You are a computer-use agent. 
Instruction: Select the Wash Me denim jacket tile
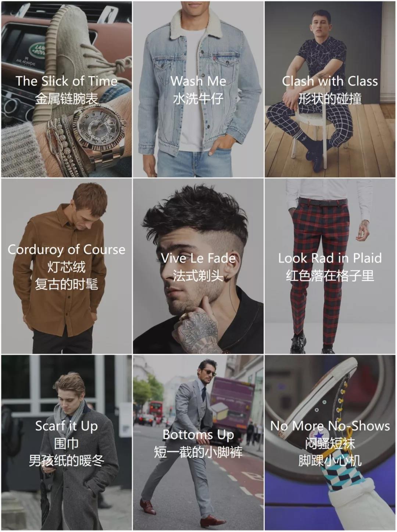coord(198,89)
